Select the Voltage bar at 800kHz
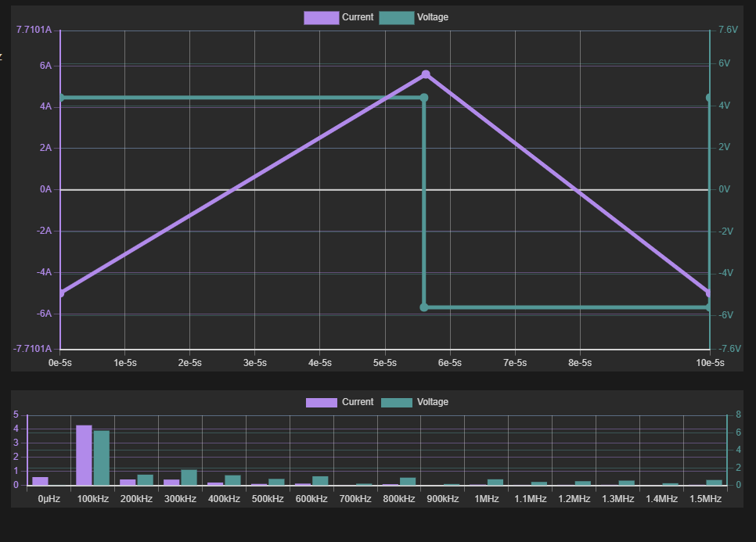The image size is (756, 542). coord(408,482)
